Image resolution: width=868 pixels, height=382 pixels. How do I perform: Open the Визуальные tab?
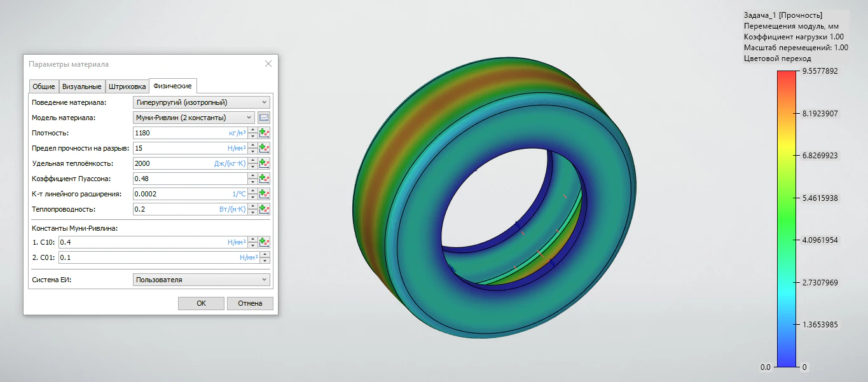(x=81, y=86)
